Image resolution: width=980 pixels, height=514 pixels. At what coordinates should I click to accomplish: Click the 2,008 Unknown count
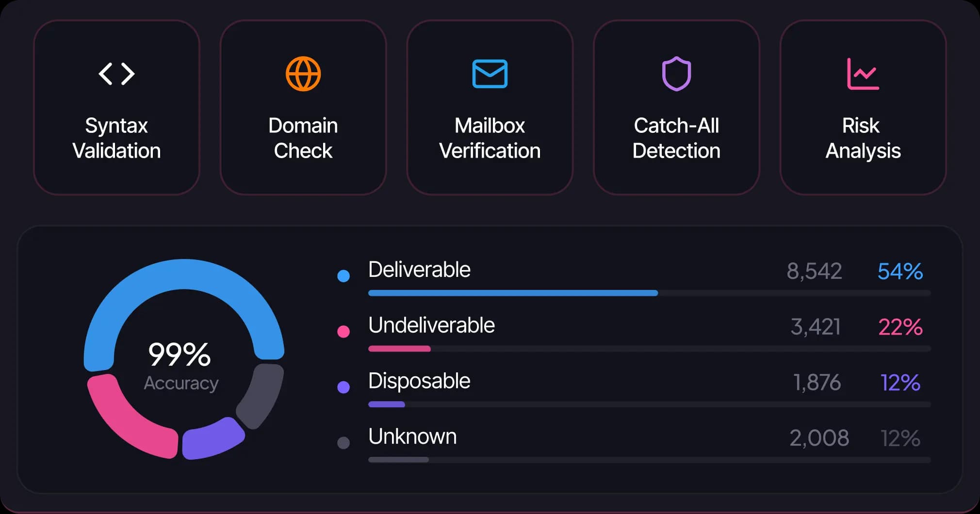(x=819, y=438)
